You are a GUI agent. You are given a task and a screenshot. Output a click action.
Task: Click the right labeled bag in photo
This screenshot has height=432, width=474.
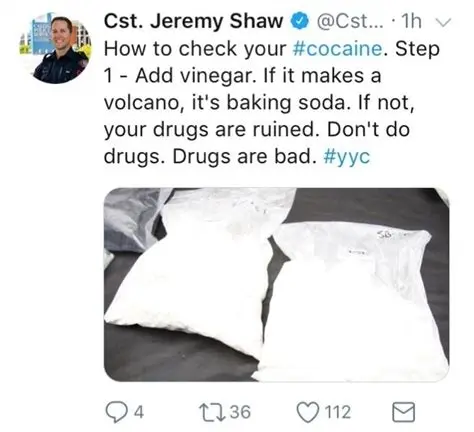point(355,302)
